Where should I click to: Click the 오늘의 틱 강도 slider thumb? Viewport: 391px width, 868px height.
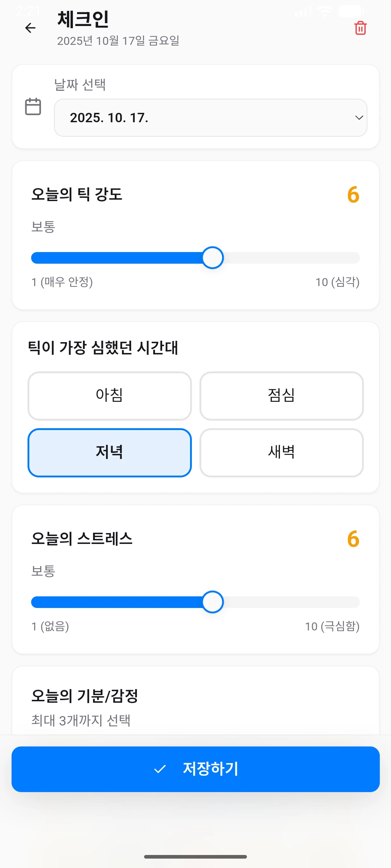(213, 258)
